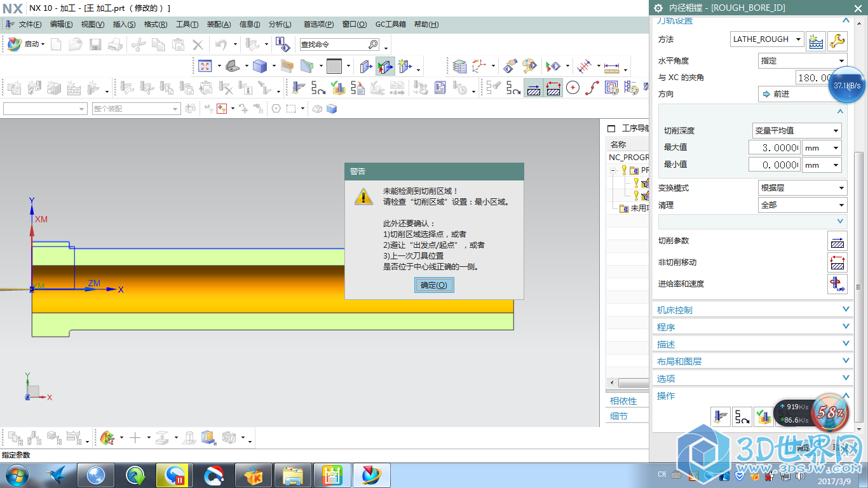Viewport: 868px width, 488px height.
Task: Open the 水平角度 指定 dropdown
Action: (803, 61)
